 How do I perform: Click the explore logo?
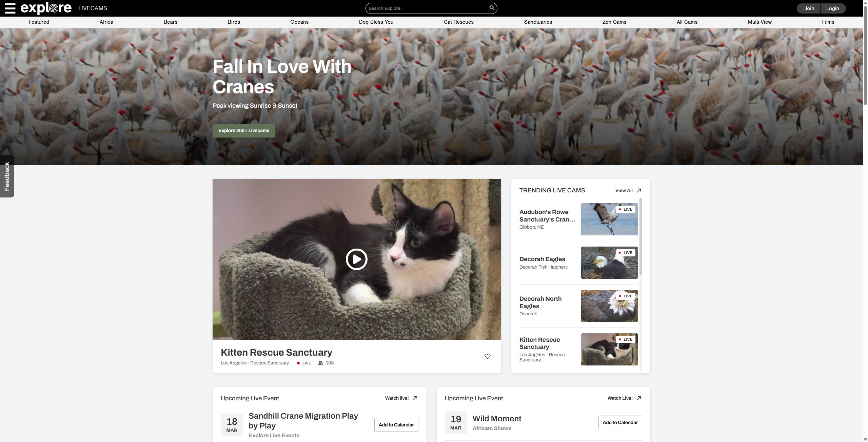(x=46, y=8)
